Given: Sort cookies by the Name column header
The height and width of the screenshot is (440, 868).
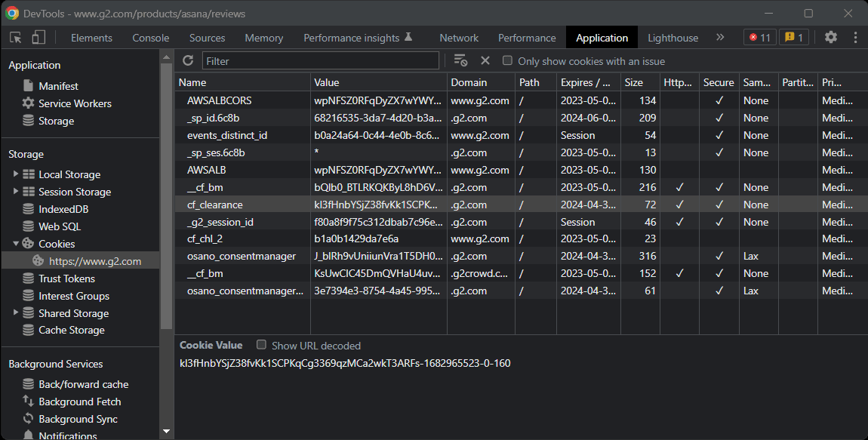Looking at the screenshot, I should point(242,82).
